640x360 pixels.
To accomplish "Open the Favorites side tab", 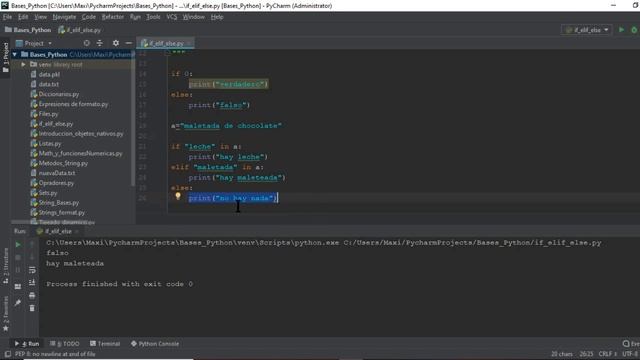I will [x=5, y=314].
